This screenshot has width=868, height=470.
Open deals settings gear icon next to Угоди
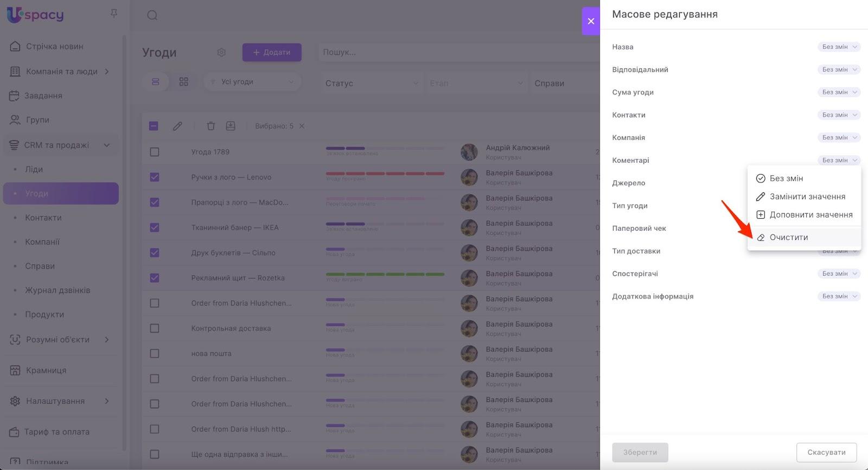tap(221, 53)
